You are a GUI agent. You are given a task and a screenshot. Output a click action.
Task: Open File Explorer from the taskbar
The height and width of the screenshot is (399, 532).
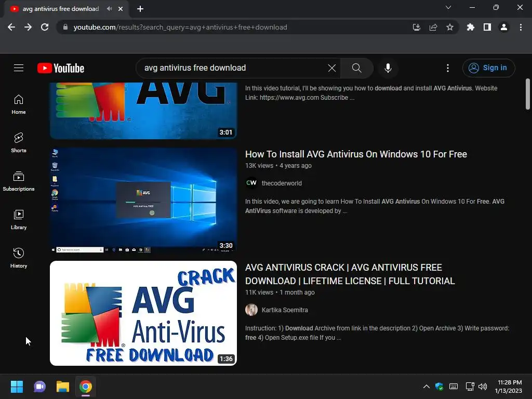click(x=63, y=387)
